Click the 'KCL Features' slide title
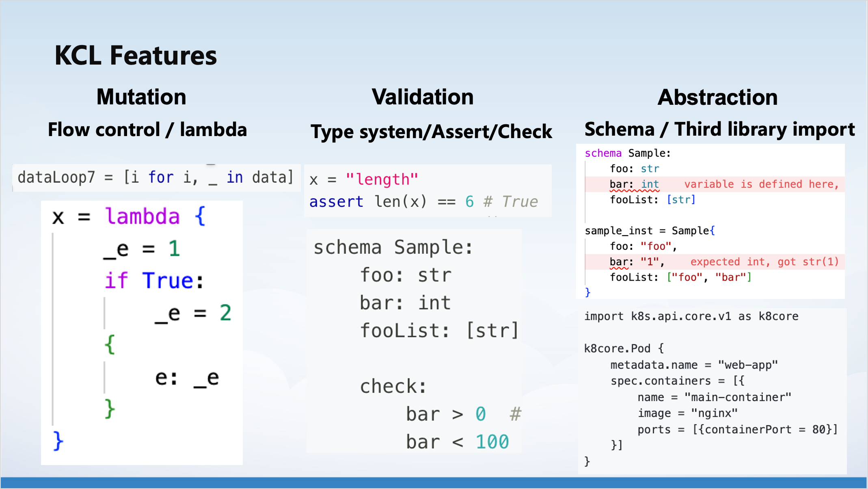868x489 pixels. coord(136,56)
